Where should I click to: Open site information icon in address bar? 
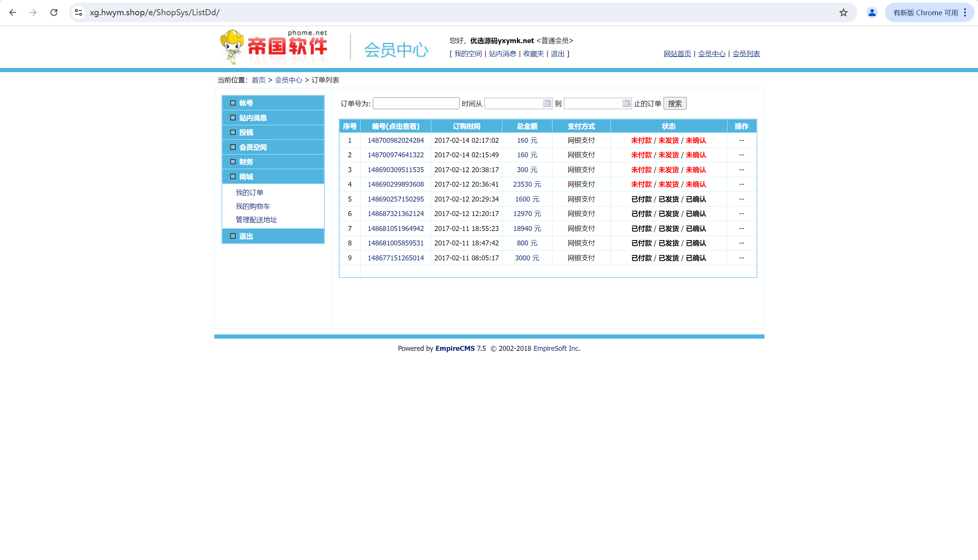[x=79, y=12]
